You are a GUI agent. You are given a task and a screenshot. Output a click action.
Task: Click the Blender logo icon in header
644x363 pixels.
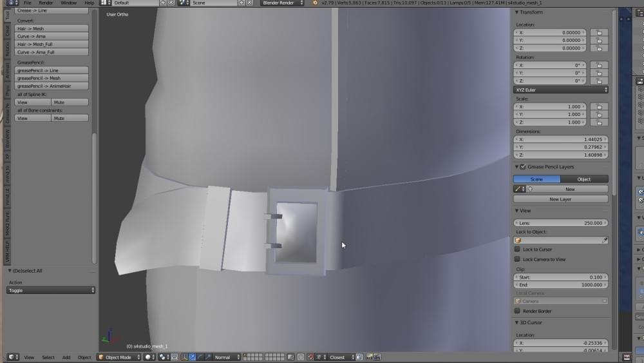(315, 3)
